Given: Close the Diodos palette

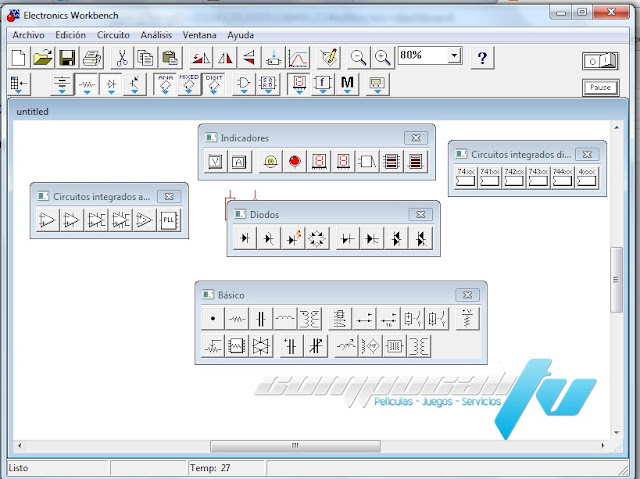Looking at the screenshot, I should 420,215.
